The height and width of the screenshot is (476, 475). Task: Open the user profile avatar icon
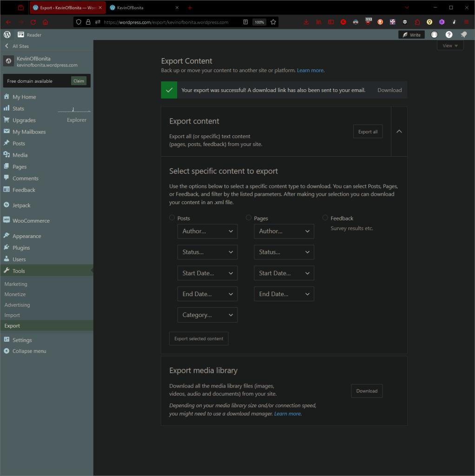coord(434,35)
